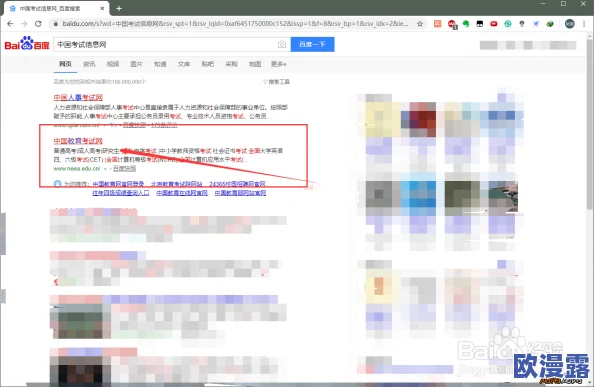The image size is (594, 387).
Task: Switch to the 文库 tab
Action: 184,64
